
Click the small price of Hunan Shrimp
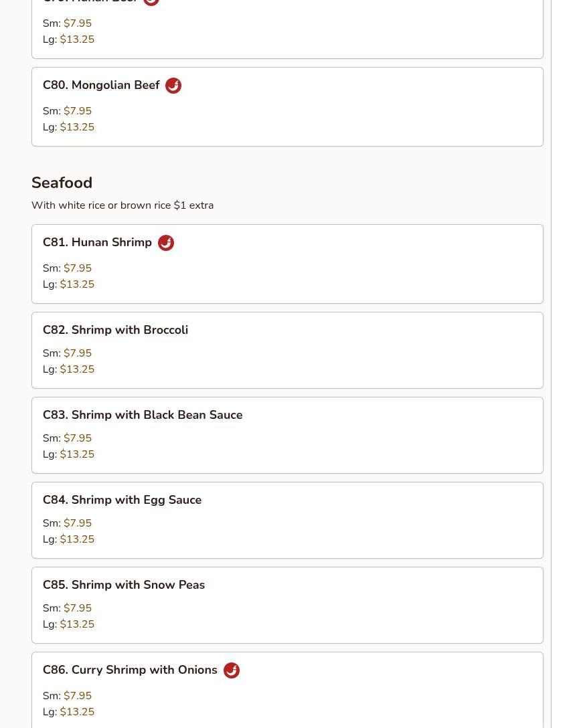78,268
